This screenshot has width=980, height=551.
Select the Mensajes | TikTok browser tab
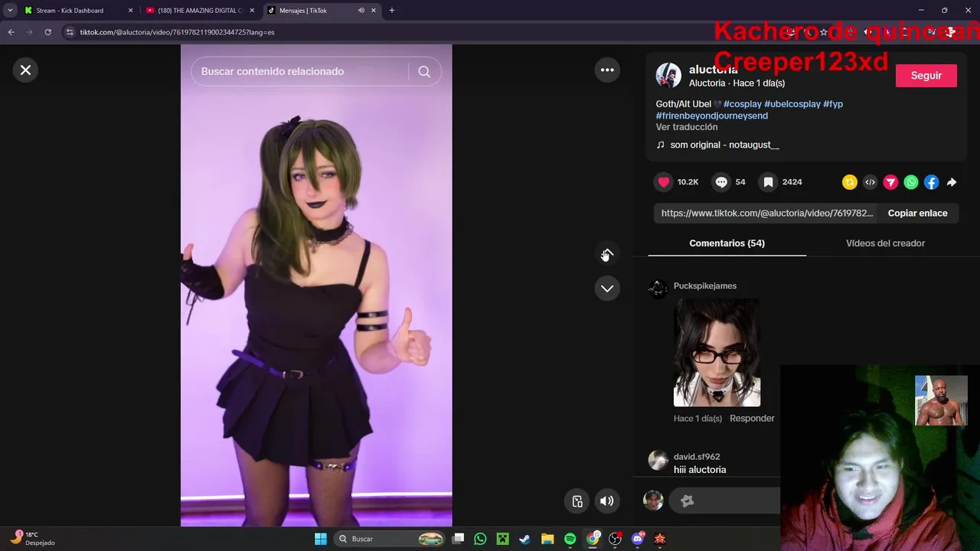[302, 11]
